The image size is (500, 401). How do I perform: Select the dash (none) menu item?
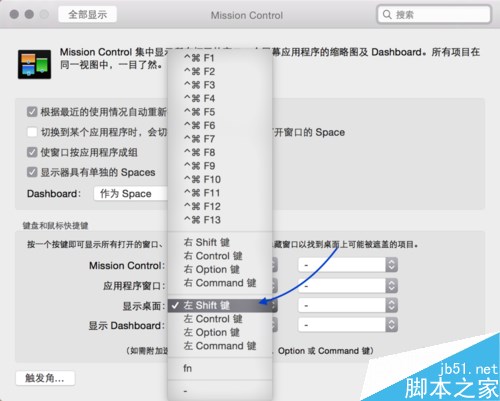220,391
